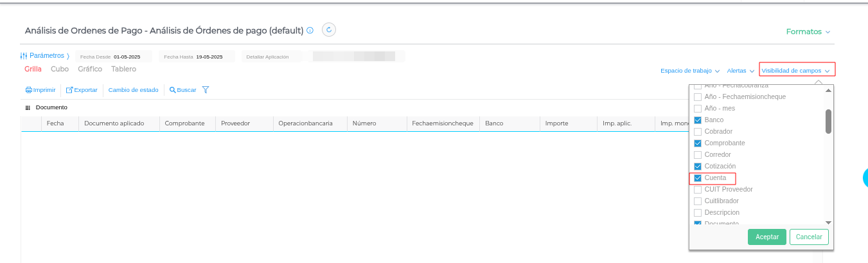Viewport: 868px width, 263px height.
Task: Click the Exportar export icon
Action: point(69,90)
